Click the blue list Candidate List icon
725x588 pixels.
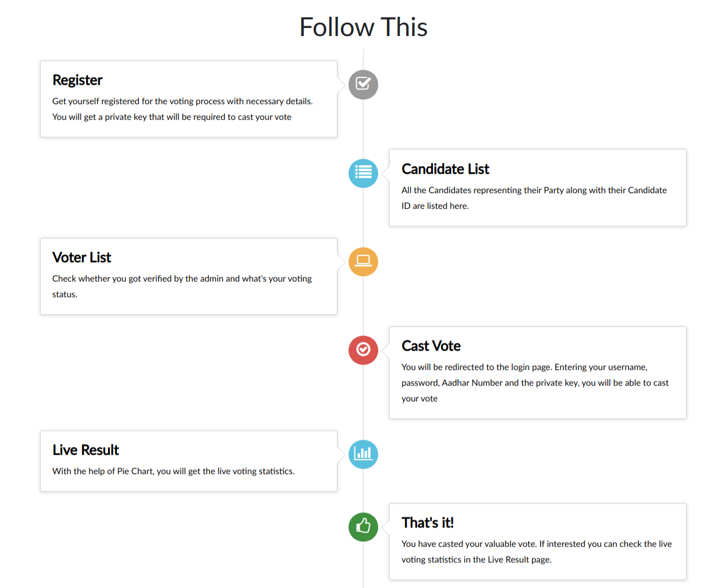tap(363, 173)
